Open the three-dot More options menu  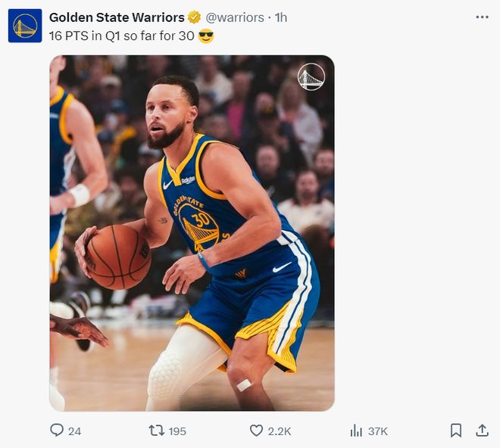482,17
